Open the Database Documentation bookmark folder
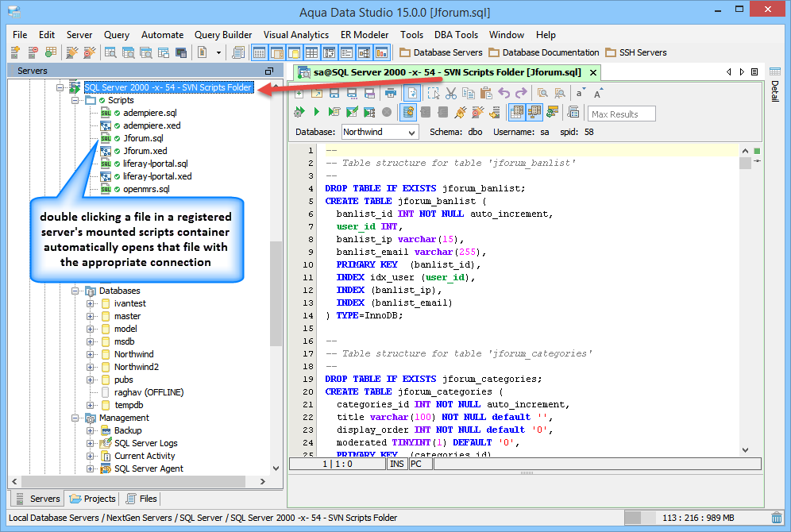Viewport: 791px width, 532px height. (x=544, y=52)
